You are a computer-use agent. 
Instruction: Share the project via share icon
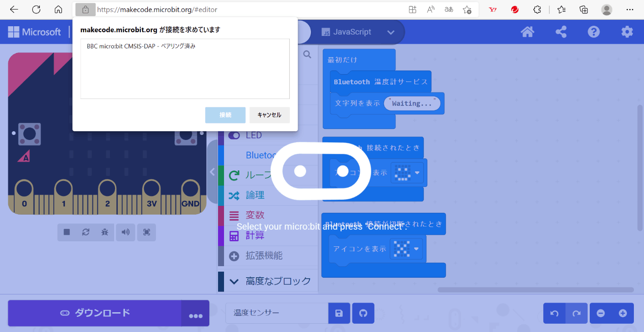click(x=561, y=32)
